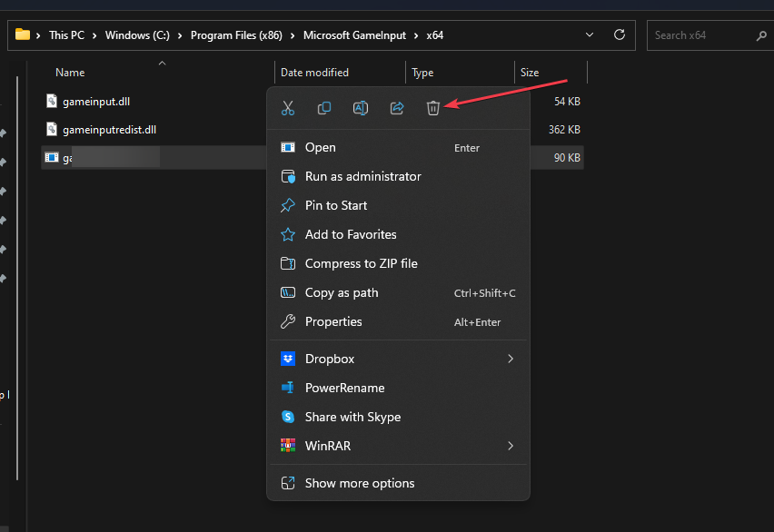Screen dimensions: 774x532
Task: Click the Add to Favorites star icon
Action: (288, 234)
